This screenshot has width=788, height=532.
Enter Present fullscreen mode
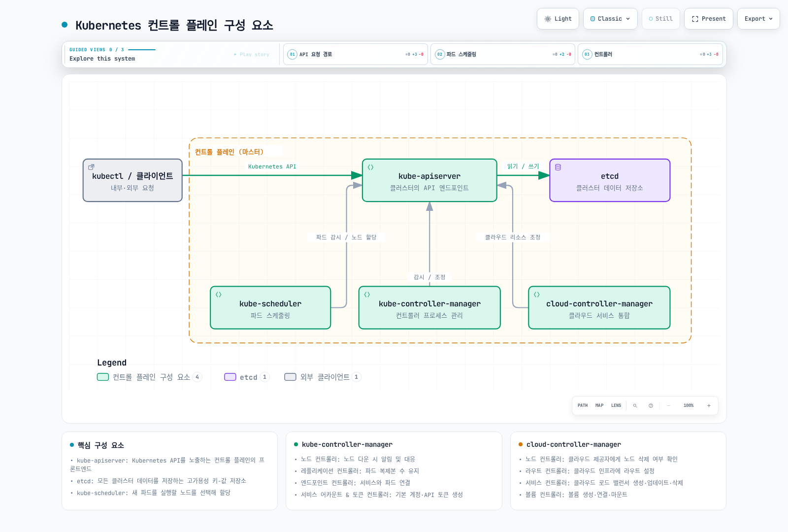709,19
